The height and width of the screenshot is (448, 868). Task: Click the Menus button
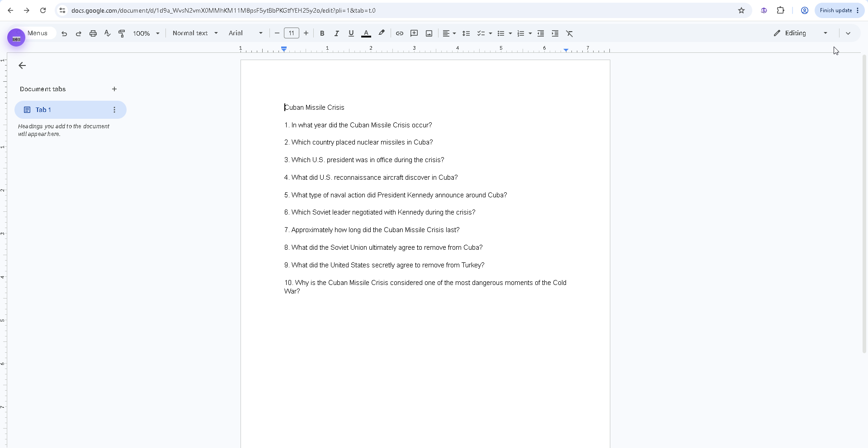pyautogui.click(x=38, y=33)
